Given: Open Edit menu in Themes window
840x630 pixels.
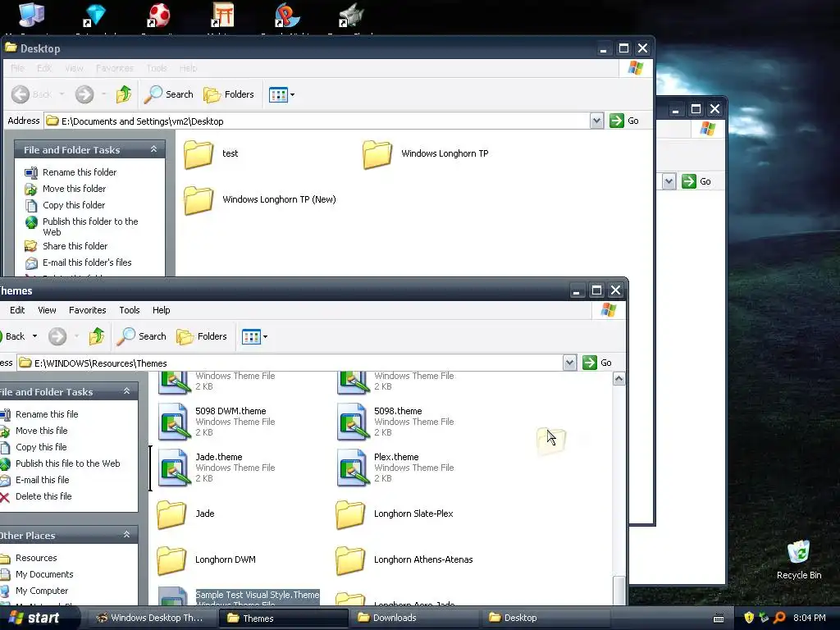Looking at the screenshot, I should click(17, 310).
